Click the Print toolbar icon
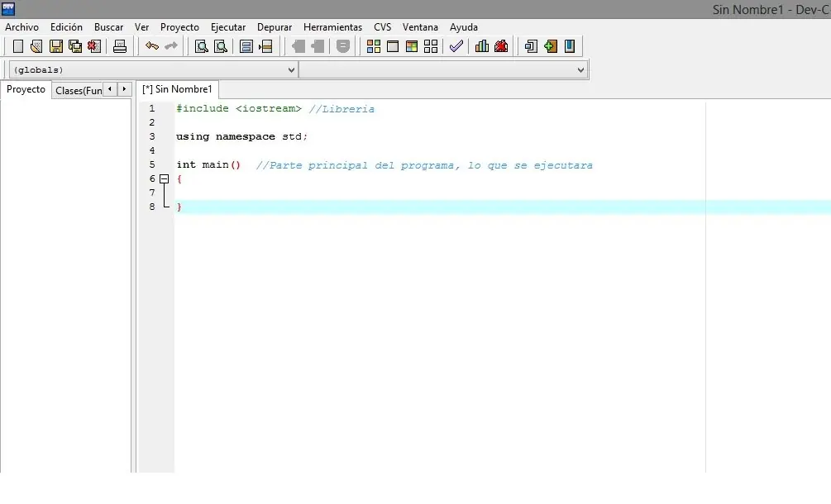Screen dimensions: 831x504 click(x=120, y=46)
